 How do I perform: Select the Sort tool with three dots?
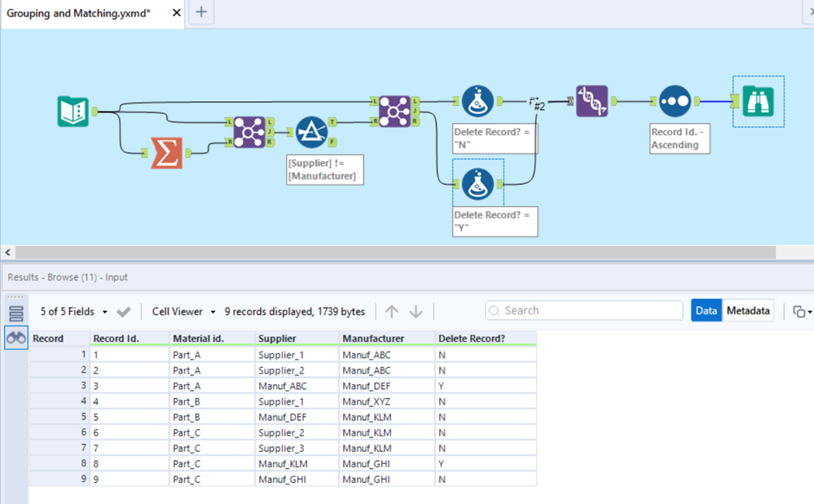coord(675,101)
